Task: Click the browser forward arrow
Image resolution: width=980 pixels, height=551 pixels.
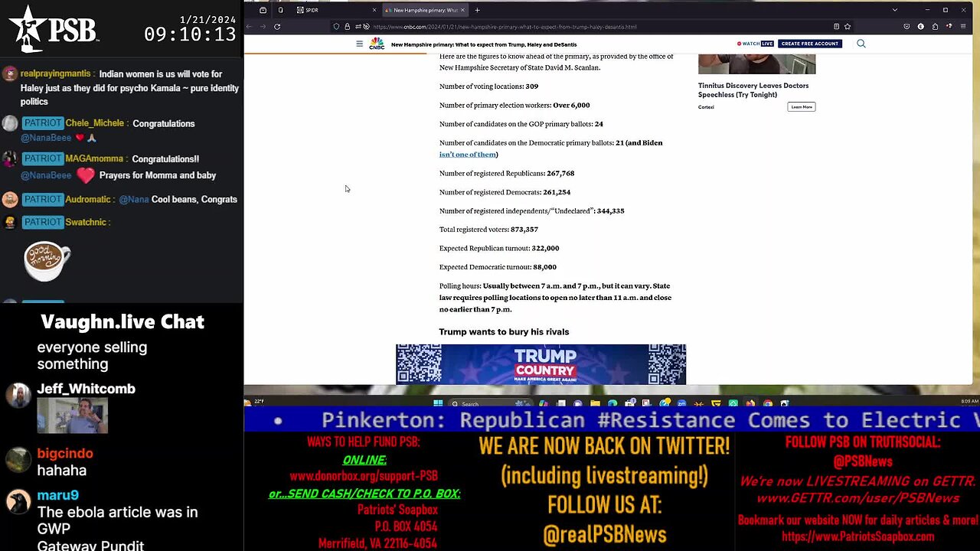Action: 263,27
